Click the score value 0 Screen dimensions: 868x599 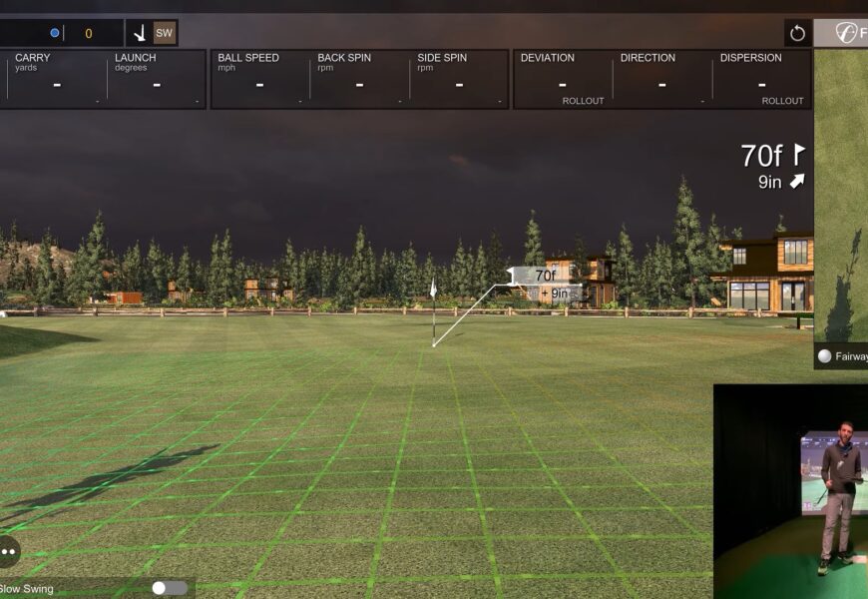pyautogui.click(x=89, y=33)
